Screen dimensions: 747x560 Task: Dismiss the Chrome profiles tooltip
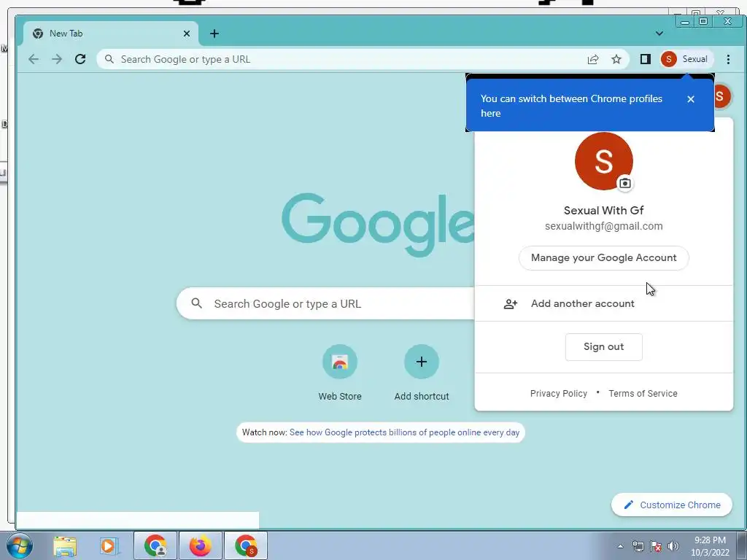click(x=691, y=99)
